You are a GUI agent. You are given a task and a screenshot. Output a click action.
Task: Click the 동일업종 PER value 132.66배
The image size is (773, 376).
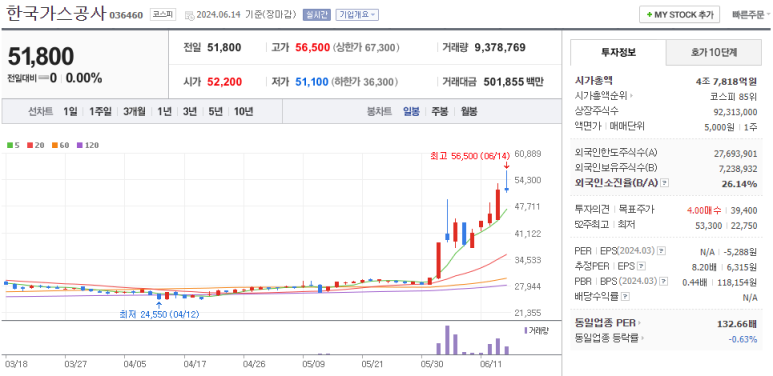coord(737,324)
